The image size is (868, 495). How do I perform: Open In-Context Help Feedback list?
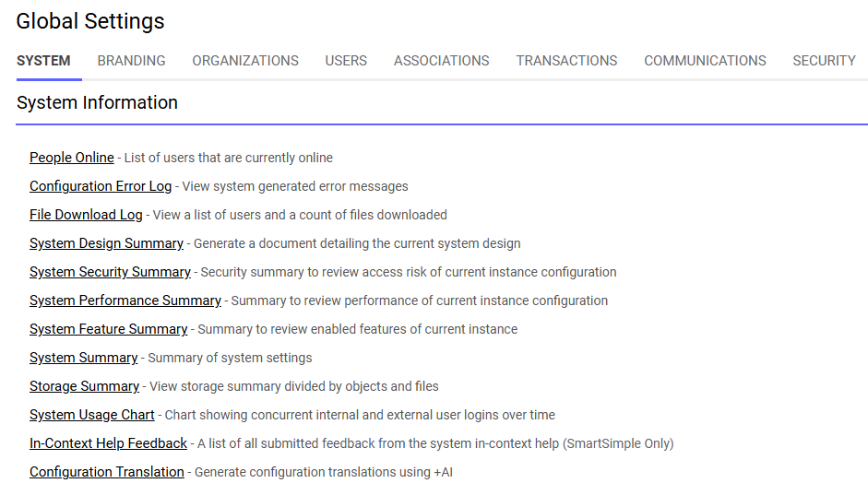pyautogui.click(x=108, y=443)
